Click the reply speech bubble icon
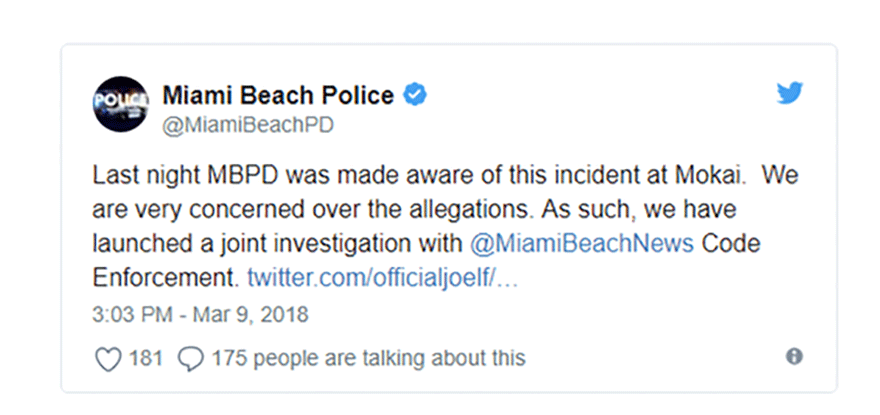The width and height of the screenshot is (880, 415). pos(189,358)
